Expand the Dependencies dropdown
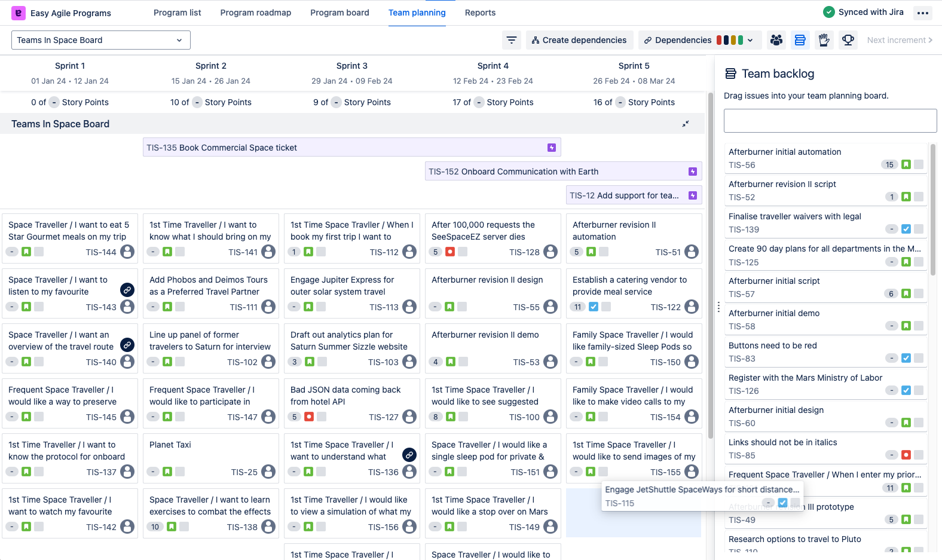This screenshot has height=560, width=942. pyautogui.click(x=700, y=40)
